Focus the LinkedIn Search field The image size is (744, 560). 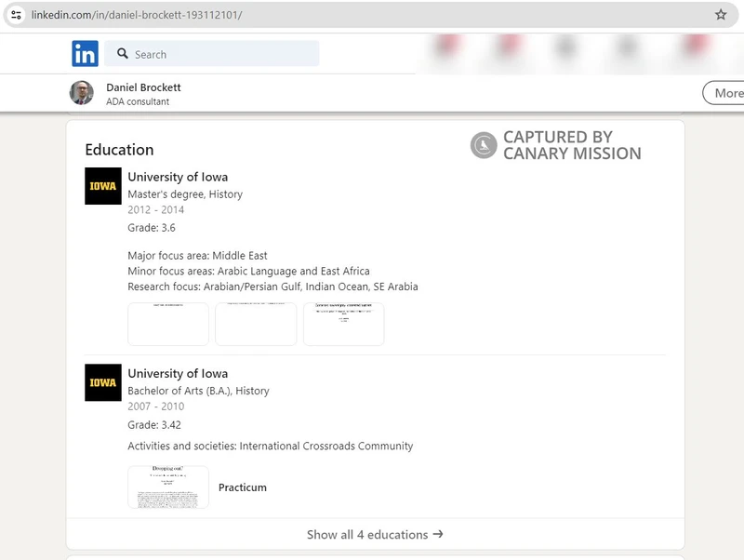click(212, 54)
